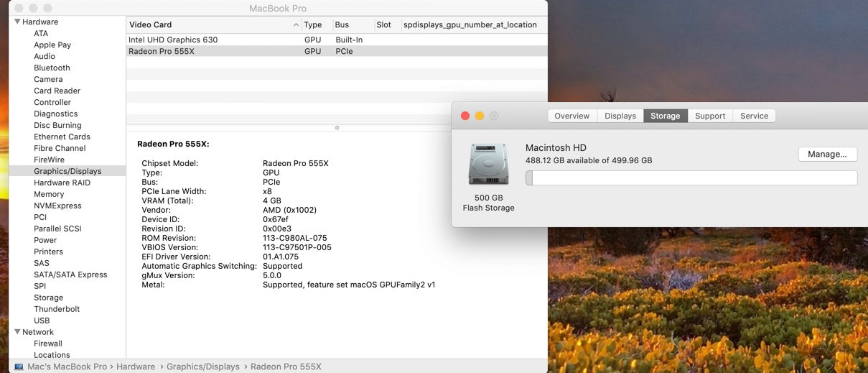Select Firewall under Network
Viewport: 868px width, 373px height.
point(48,344)
